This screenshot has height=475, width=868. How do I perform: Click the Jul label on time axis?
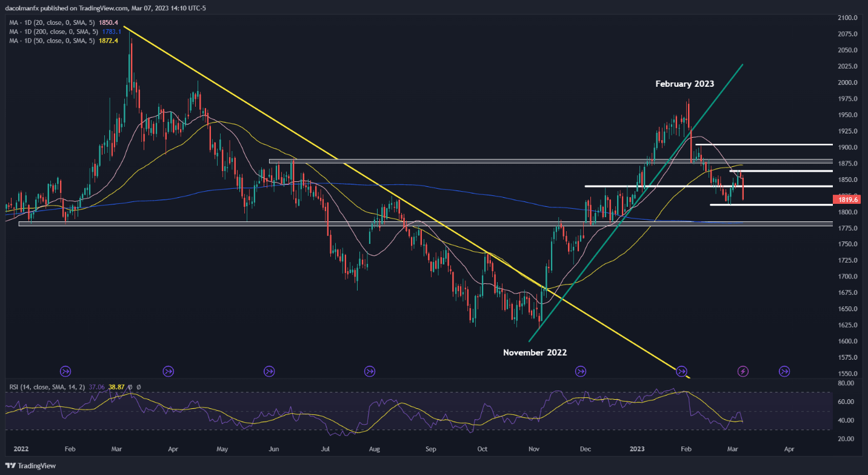click(326, 450)
